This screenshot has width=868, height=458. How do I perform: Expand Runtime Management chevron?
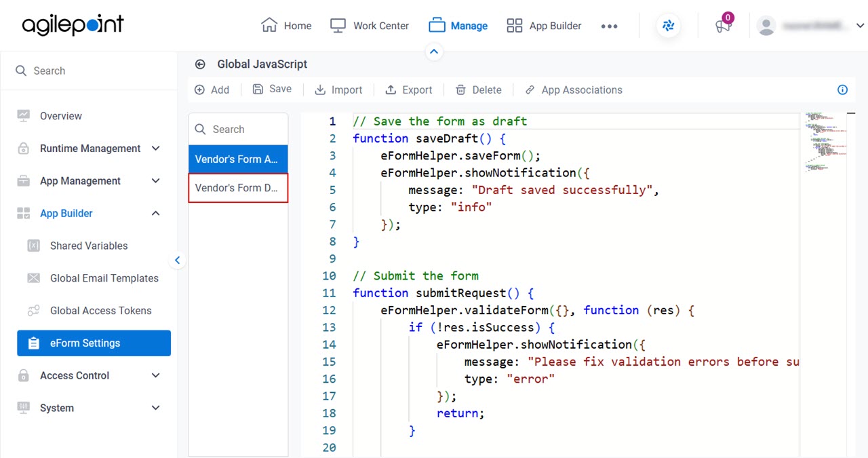coord(155,149)
